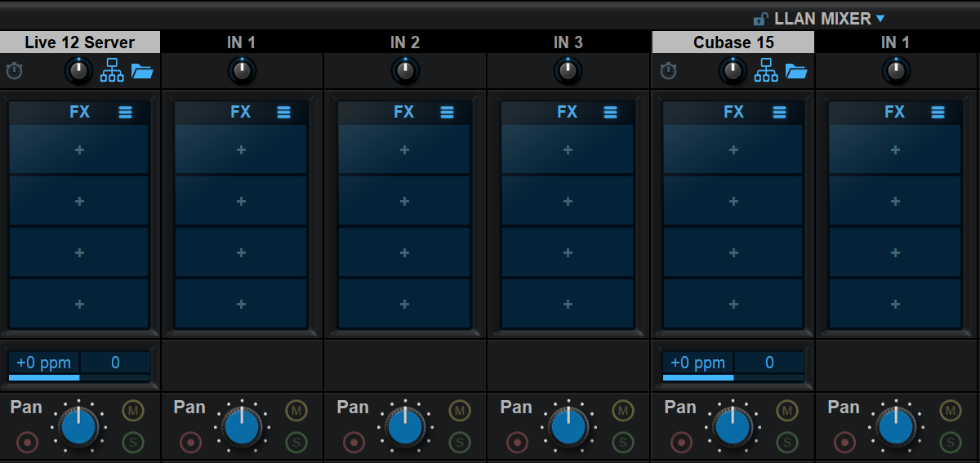Viewport: 980px width, 463px height.
Task: Add effect in first FX slot of IN 1
Action: tap(241, 150)
